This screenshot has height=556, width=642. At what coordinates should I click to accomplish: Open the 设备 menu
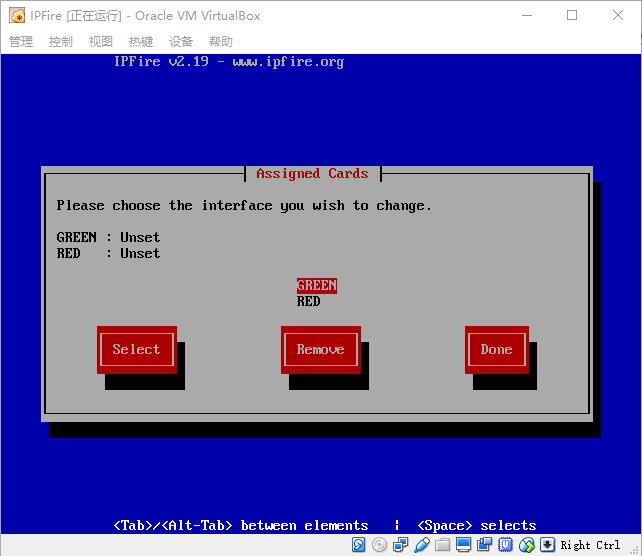181,41
